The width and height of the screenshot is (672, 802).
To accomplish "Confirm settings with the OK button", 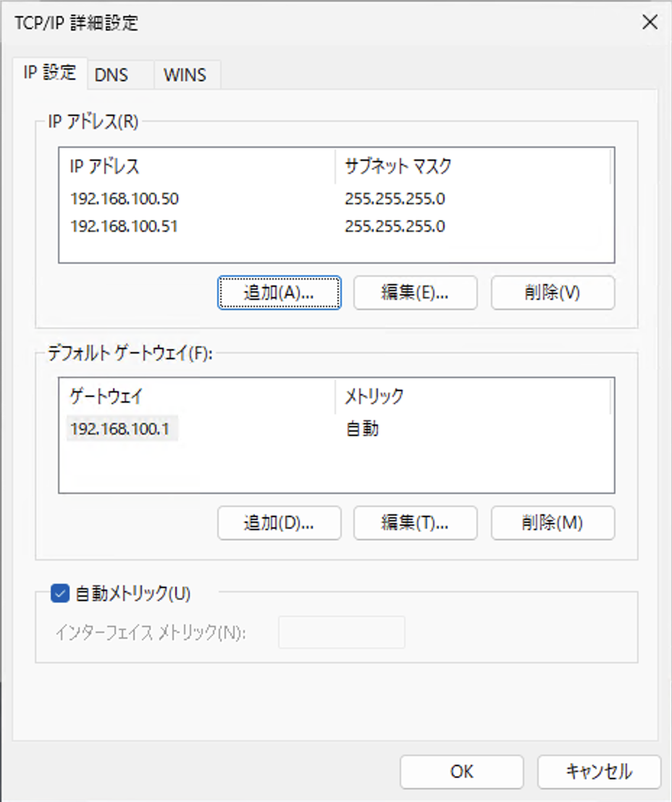I will [462, 772].
